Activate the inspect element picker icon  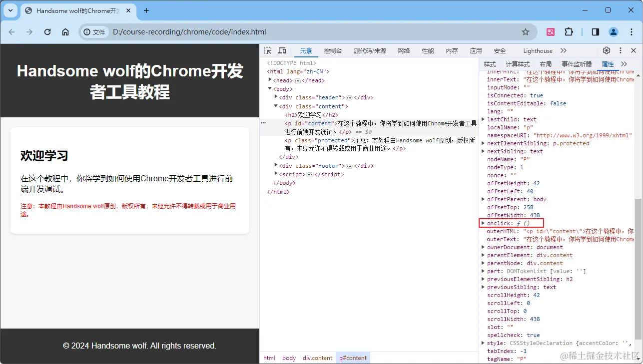pyautogui.click(x=268, y=50)
